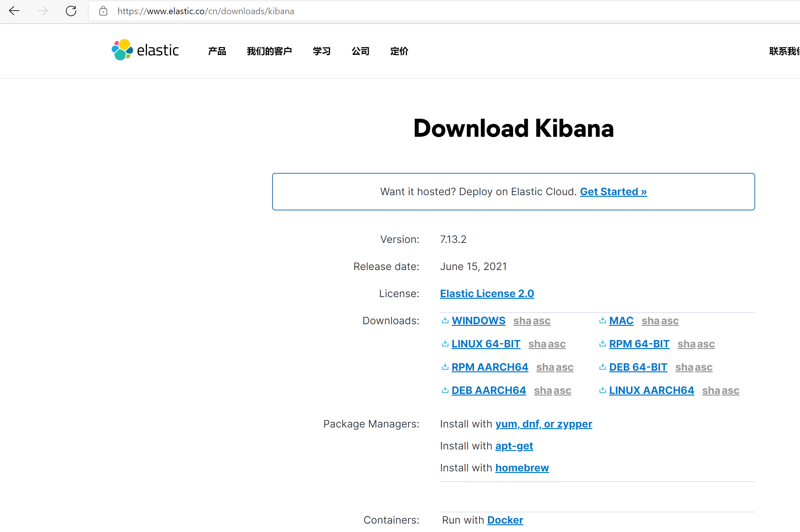Image resolution: width=800 pixels, height=532 pixels.
Task: Open the Elastic License 2.0 link
Action: [487, 294]
